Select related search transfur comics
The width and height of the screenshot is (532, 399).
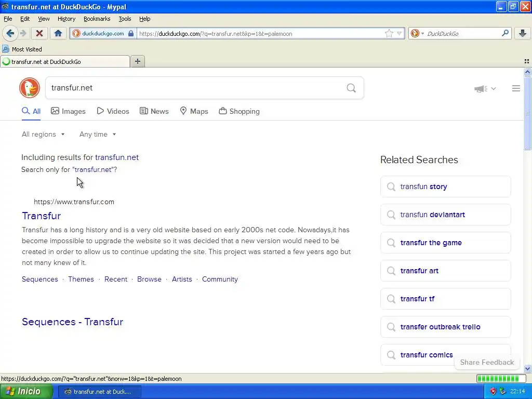pyautogui.click(x=445, y=355)
